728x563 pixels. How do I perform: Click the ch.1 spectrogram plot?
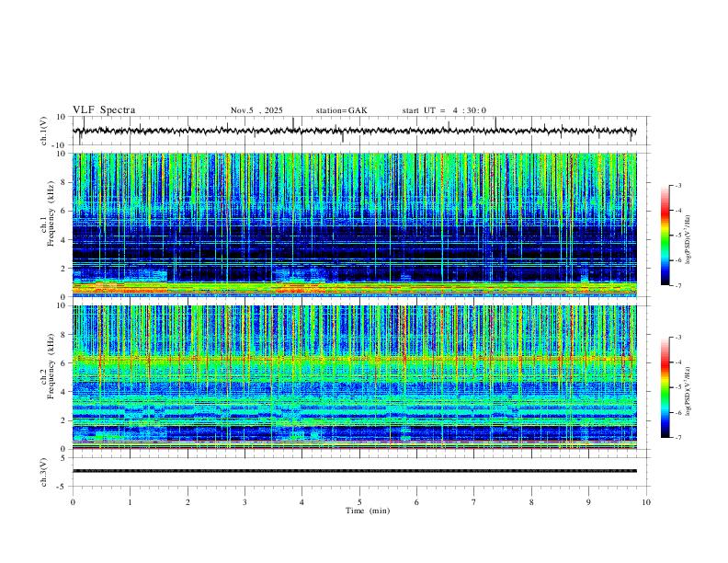pos(355,224)
